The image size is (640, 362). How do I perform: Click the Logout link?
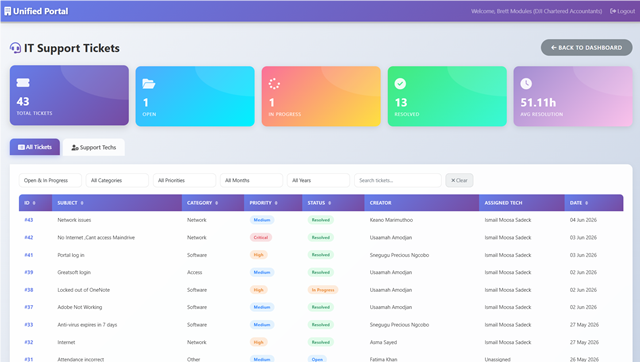622,11
